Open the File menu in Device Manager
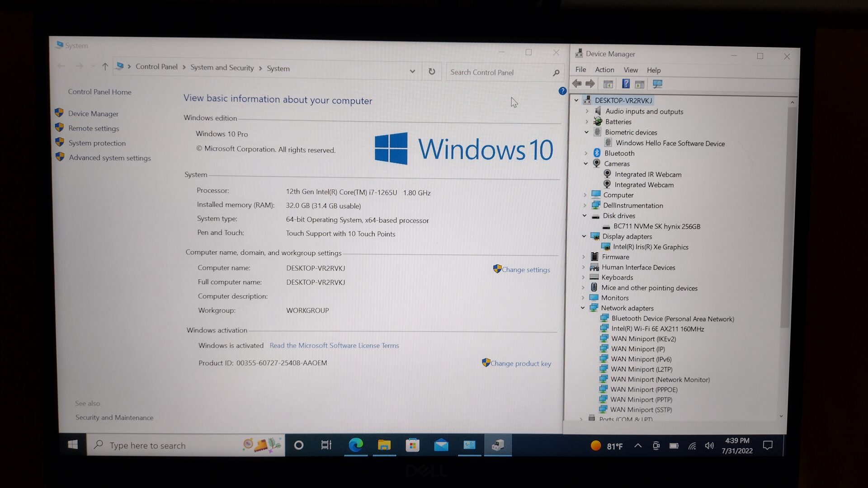Image resolution: width=868 pixels, height=488 pixels. coord(580,70)
